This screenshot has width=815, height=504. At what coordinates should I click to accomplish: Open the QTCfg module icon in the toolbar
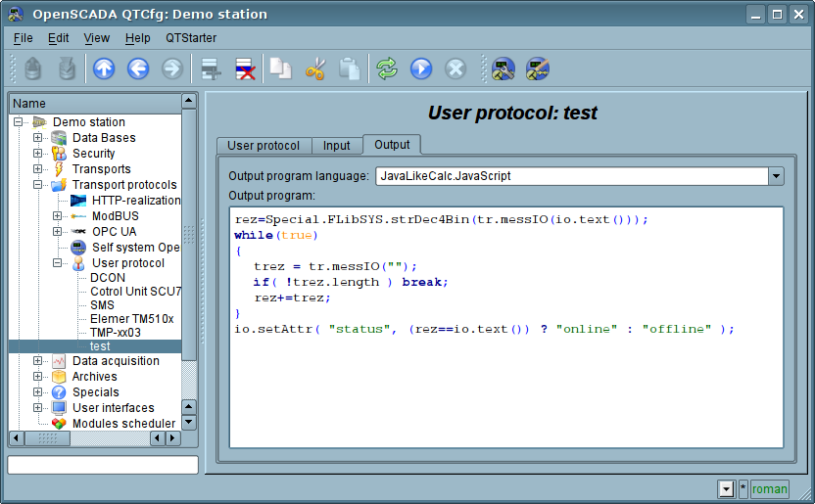tap(503, 69)
